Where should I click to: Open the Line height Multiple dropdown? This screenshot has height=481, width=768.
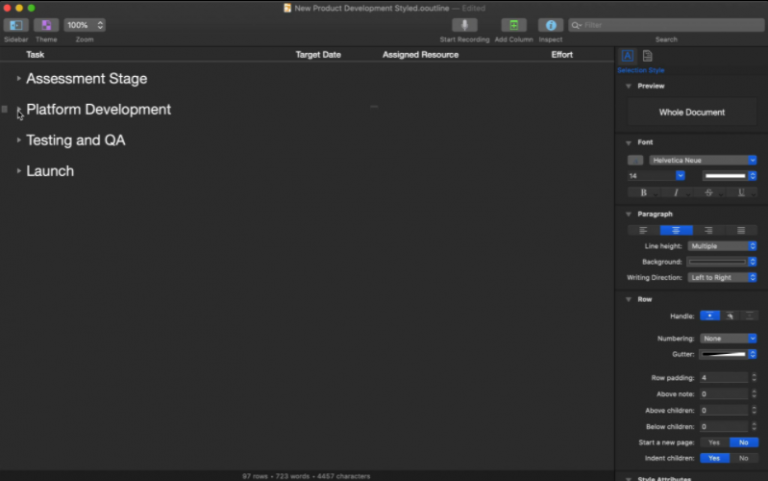click(x=722, y=246)
